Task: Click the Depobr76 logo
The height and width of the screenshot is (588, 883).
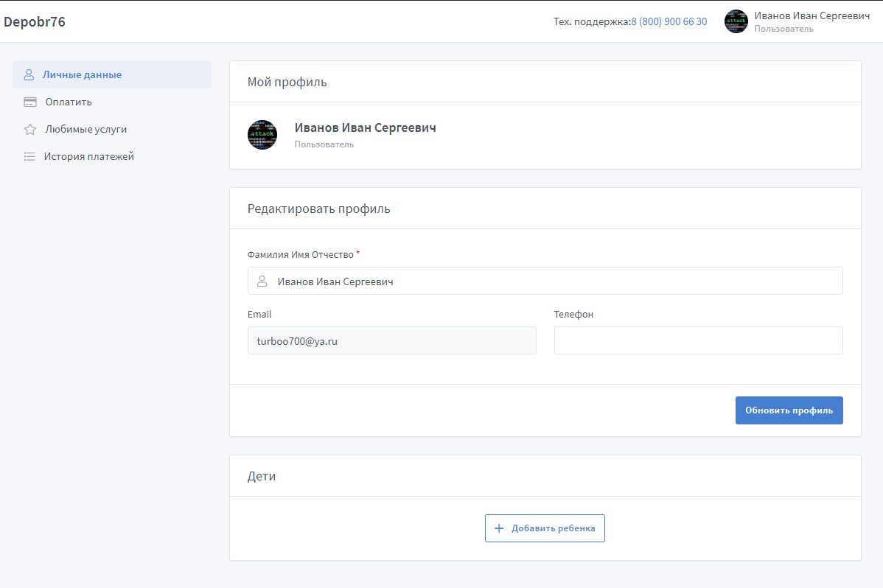Action: pyautogui.click(x=35, y=22)
